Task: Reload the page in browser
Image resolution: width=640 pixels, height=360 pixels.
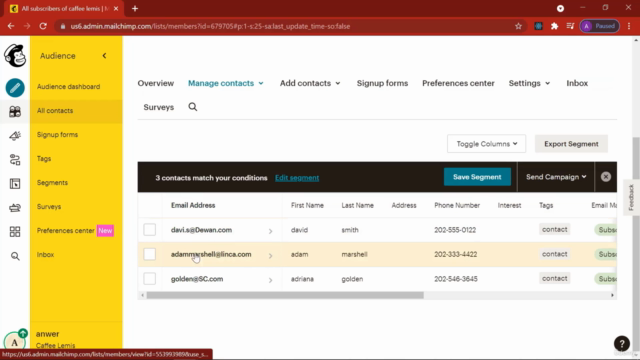Action: pyautogui.click(x=43, y=26)
